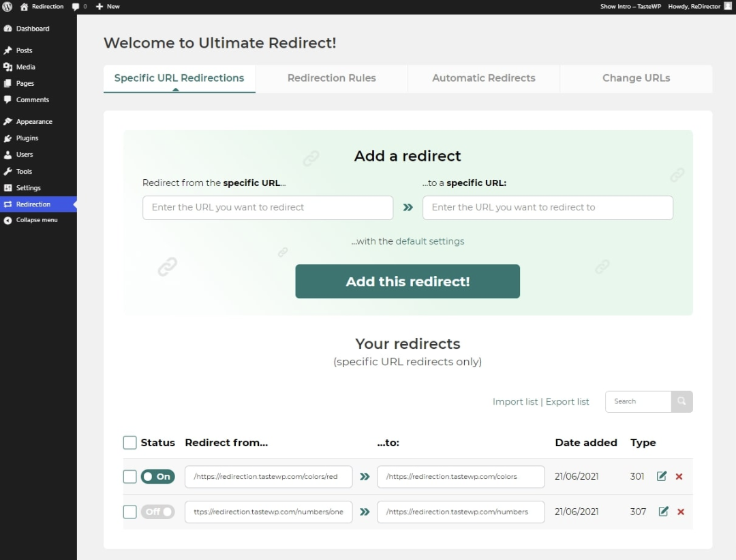Viewport: 736px width, 560px height.
Task: Click the double-chevron arrow between the redirect fields
Action: pos(407,208)
